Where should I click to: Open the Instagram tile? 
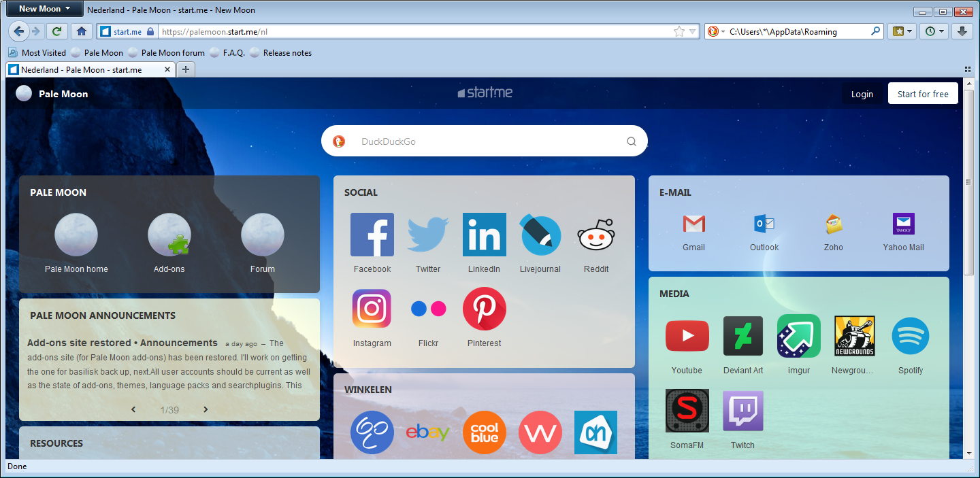(372, 309)
